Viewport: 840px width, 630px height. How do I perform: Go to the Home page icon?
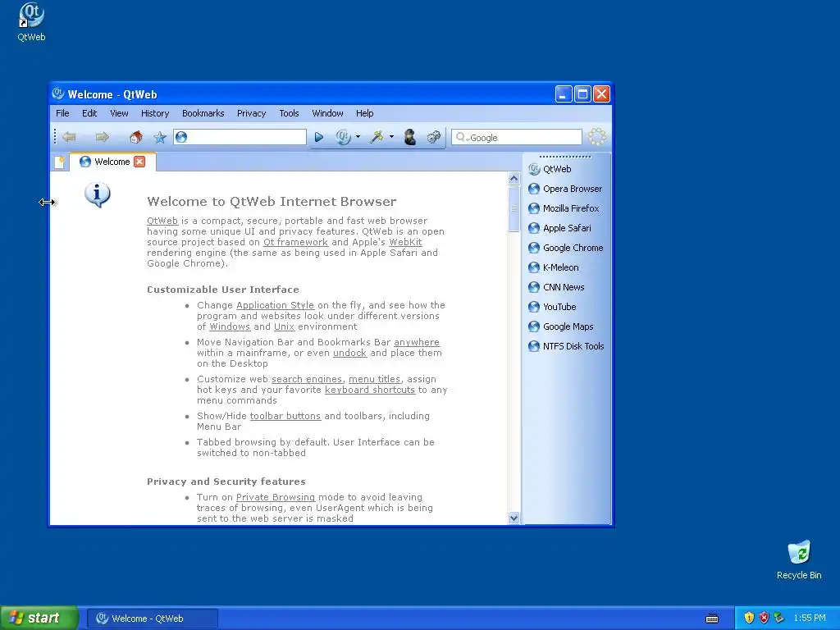click(x=136, y=137)
